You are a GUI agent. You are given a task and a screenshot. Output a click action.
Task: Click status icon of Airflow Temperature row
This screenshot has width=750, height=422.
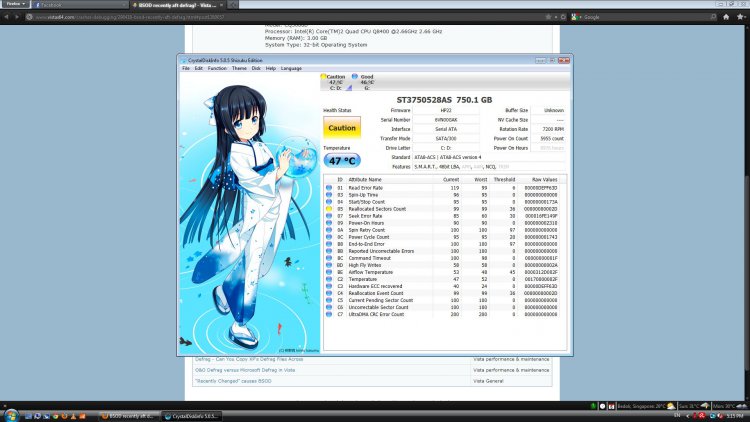click(329, 272)
